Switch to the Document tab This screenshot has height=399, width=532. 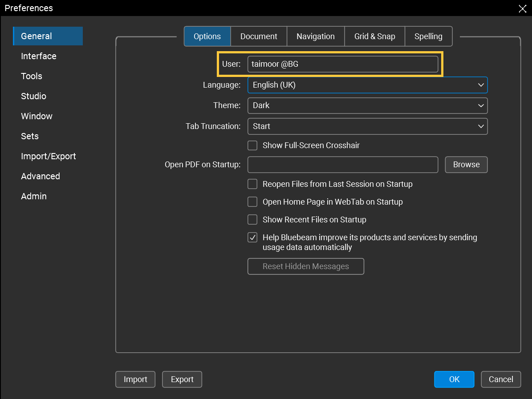click(x=258, y=36)
